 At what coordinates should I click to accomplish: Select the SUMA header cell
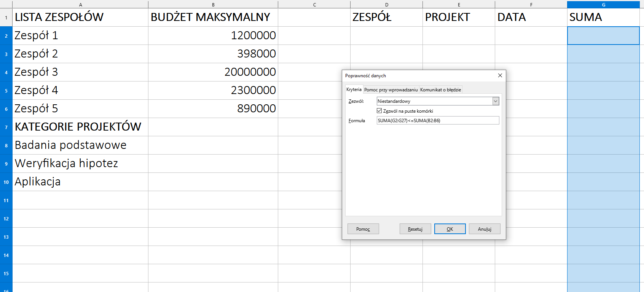[603, 17]
